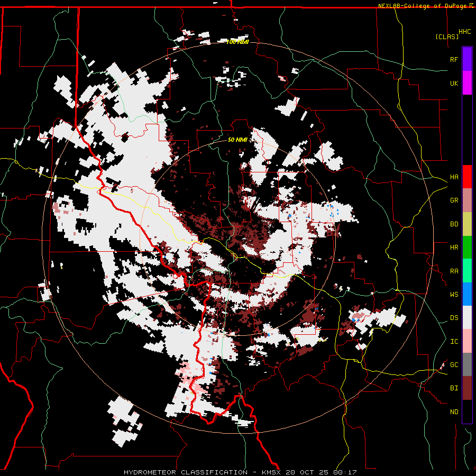Click the Hydrometeor Classification KMSX timestamp caption
Screen dimensions: 476x476
[240, 472]
